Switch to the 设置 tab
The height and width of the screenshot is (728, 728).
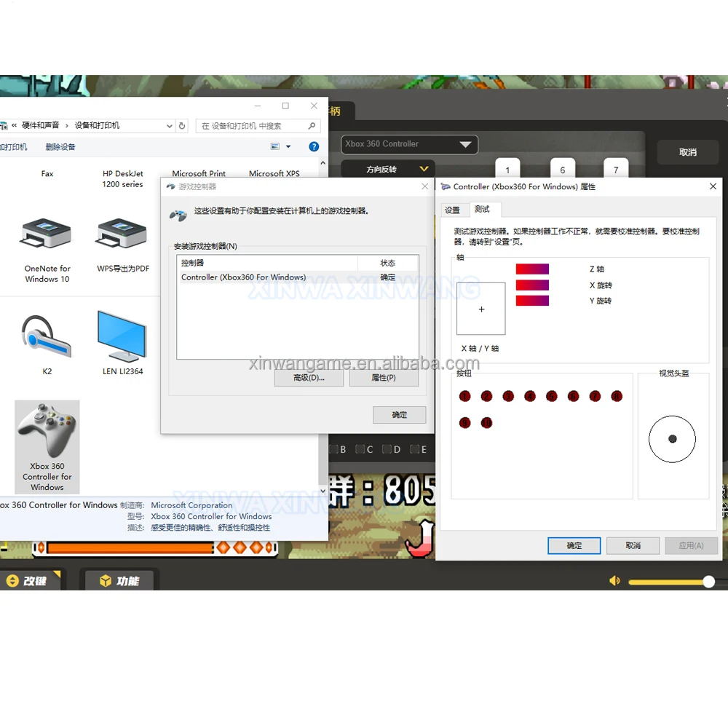tap(452, 210)
